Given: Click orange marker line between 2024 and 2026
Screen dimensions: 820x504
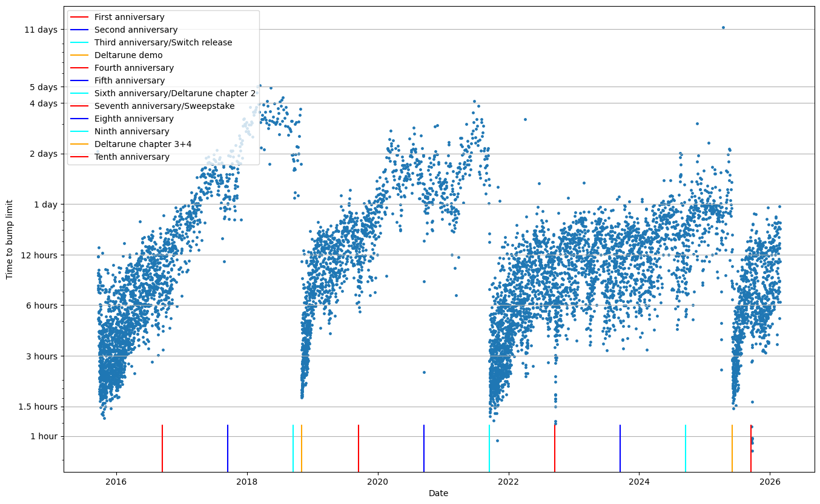Looking at the screenshot, I should pos(732,448).
